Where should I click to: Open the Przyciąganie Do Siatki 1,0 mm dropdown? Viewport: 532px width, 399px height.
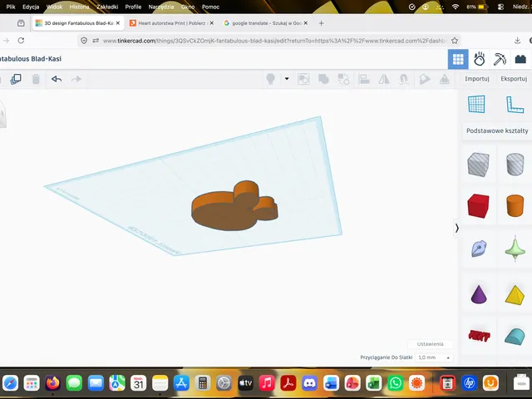pyautogui.click(x=434, y=357)
